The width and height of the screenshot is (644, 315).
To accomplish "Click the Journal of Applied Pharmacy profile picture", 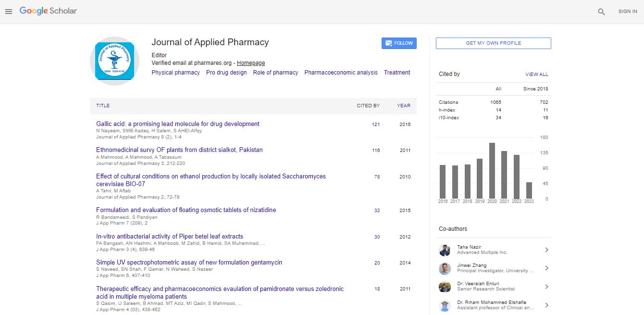I will [115, 61].
